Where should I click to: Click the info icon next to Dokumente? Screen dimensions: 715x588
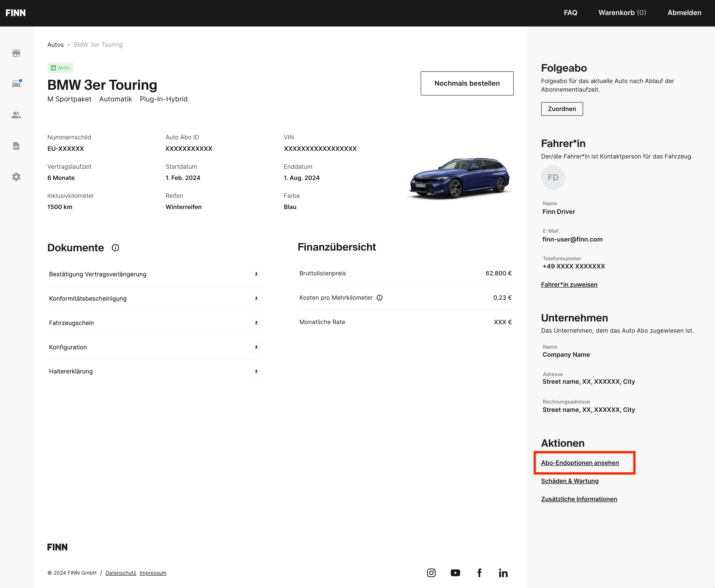[115, 248]
